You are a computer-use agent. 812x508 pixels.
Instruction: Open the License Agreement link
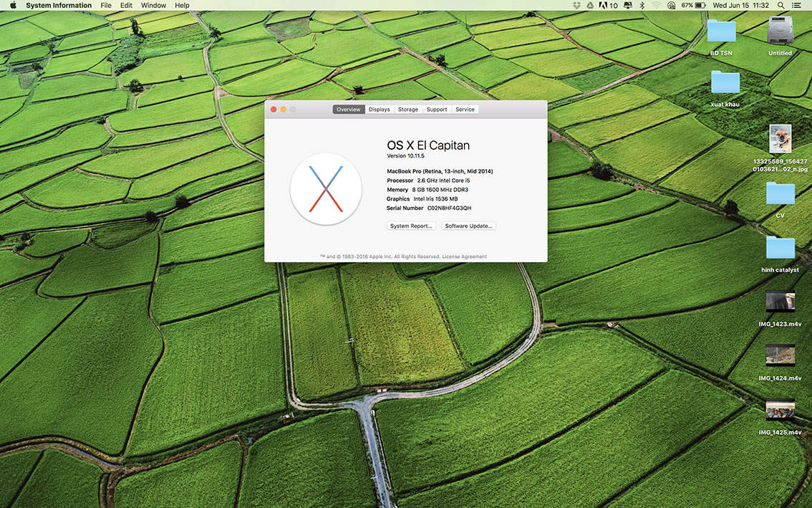465,257
